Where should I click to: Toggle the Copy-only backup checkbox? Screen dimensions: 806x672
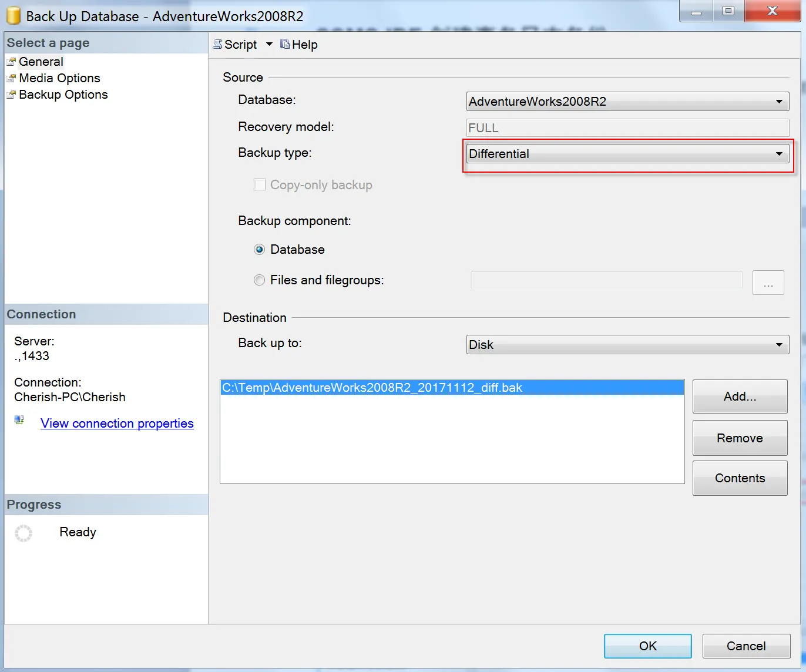pos(260,185)
